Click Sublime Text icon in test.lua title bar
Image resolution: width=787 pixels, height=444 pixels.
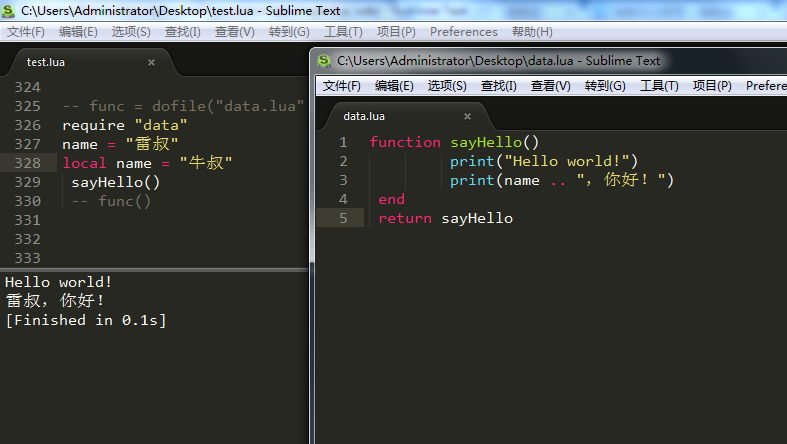point(9,11)
